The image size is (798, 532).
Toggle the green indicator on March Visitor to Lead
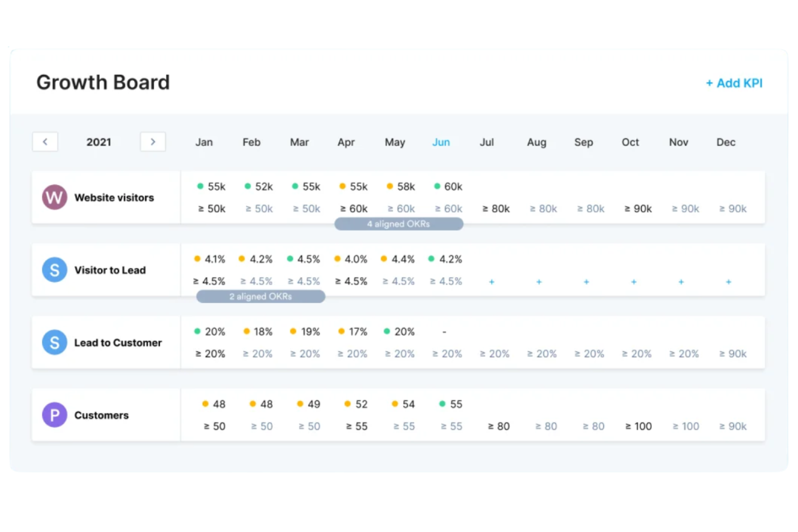[291, 259]
